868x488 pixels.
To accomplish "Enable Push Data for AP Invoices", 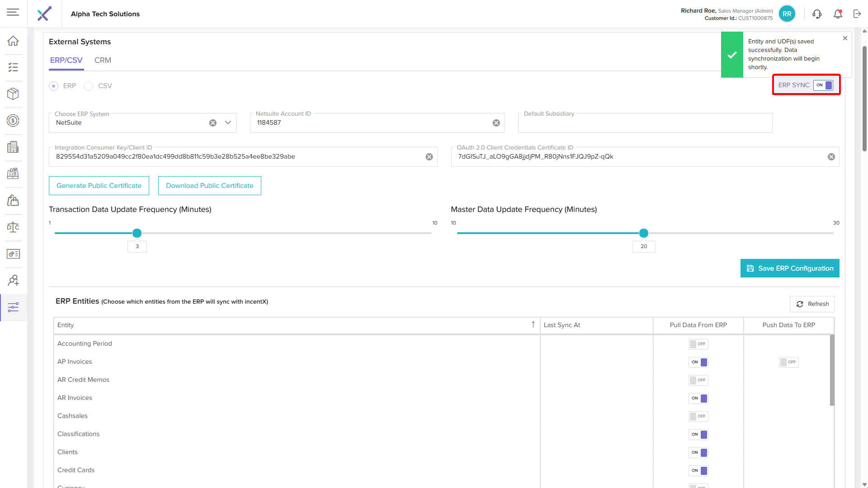I will pyautogui.click(x=788, y=362).
